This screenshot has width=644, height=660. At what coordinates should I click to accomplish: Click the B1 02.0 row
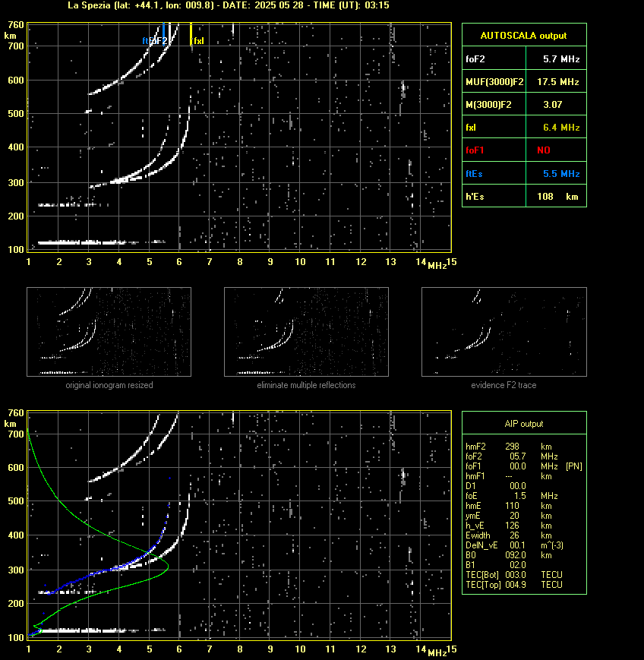pos(496,565)
